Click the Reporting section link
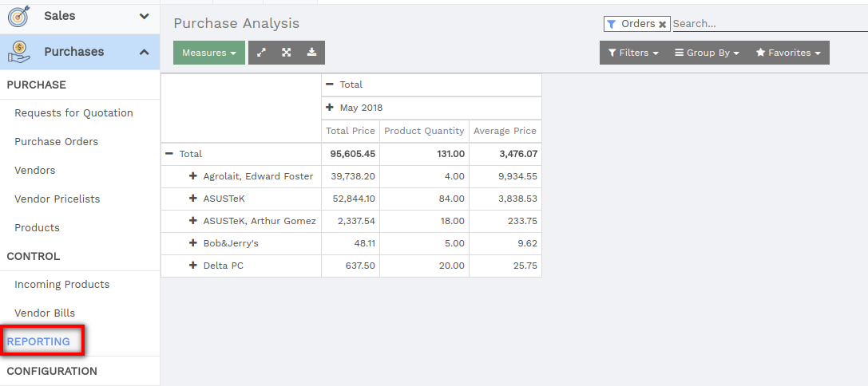 point(38,341)
